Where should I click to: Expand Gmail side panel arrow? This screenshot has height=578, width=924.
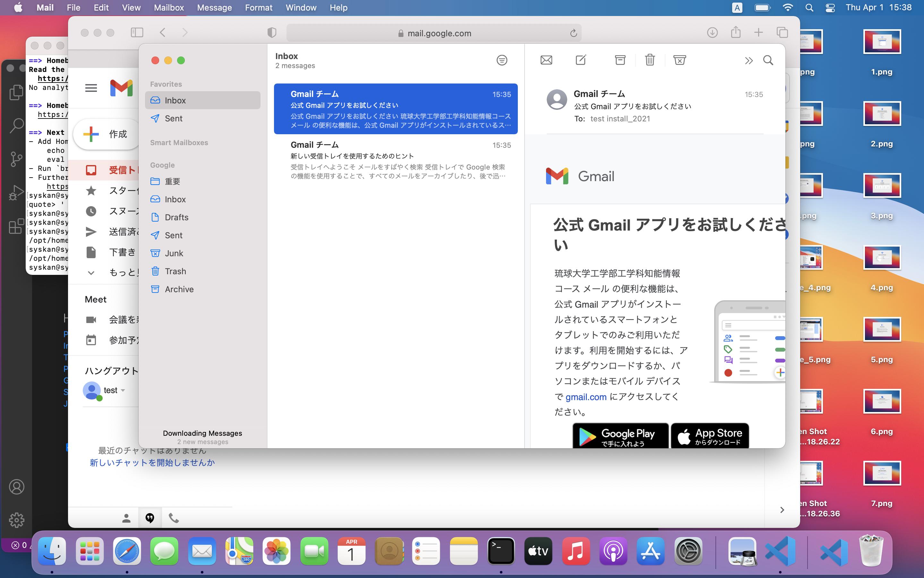[782, 510]
